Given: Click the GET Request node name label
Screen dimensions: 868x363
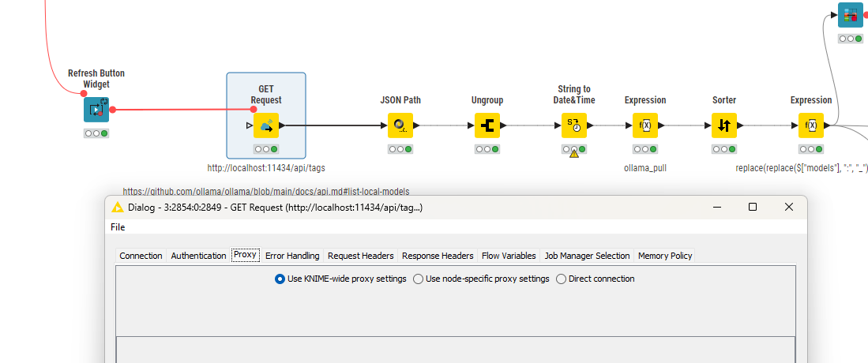Looking at the screenshot, I should coord(265,95).
